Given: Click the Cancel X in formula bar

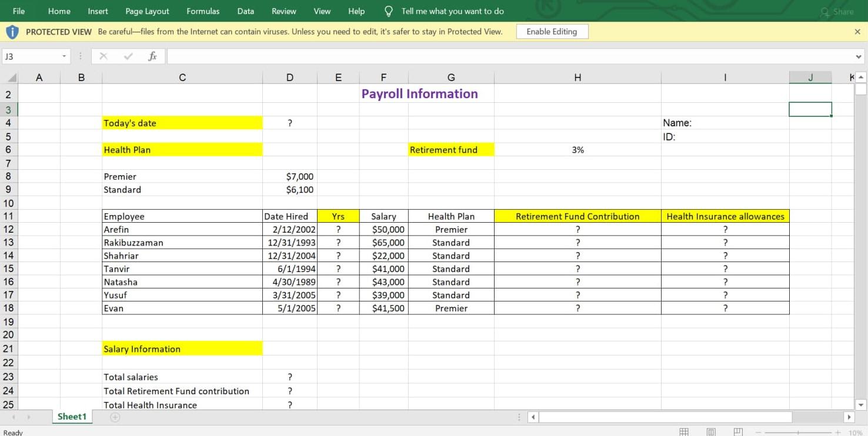Looking at the screenshot, I should (x=104, y=56).
